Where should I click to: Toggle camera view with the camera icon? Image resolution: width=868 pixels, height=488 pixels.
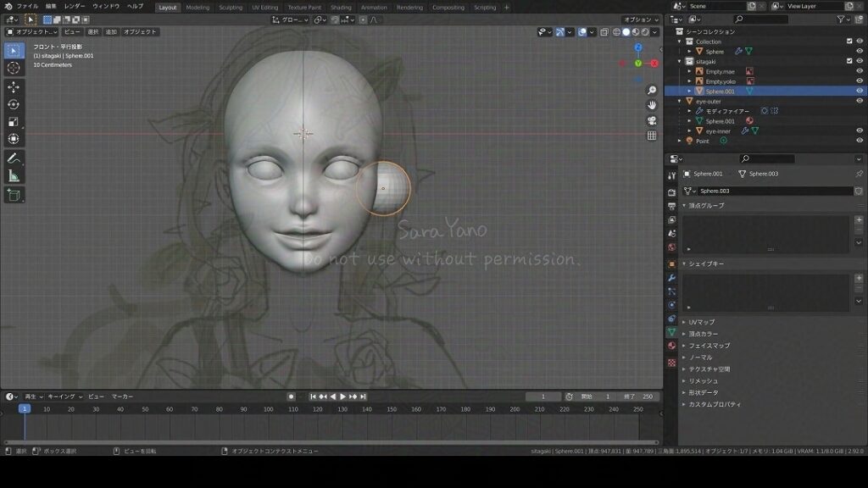tap(652, 120)
